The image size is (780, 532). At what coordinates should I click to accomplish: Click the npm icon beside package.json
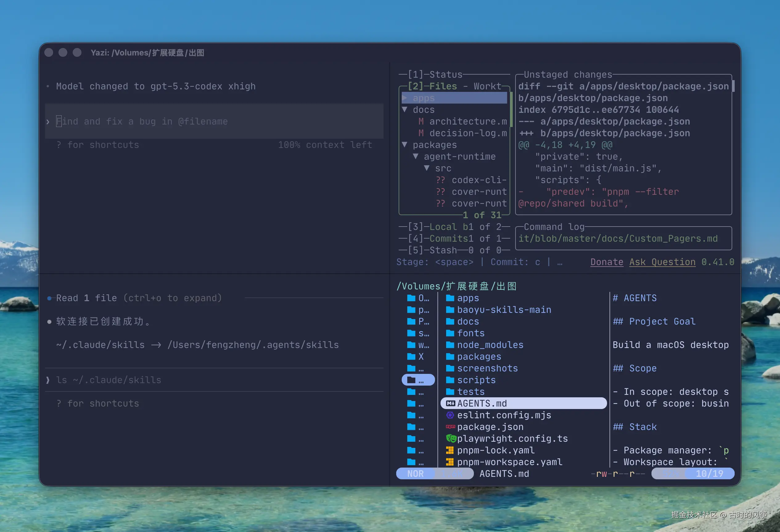450,427
